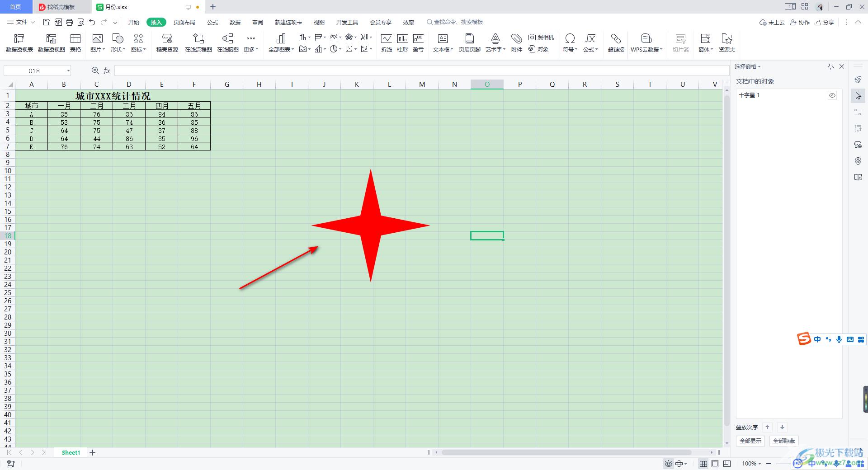This screenshot has width=868, height=470.
Task: Switch to page layout view
Action: [715, 464]
